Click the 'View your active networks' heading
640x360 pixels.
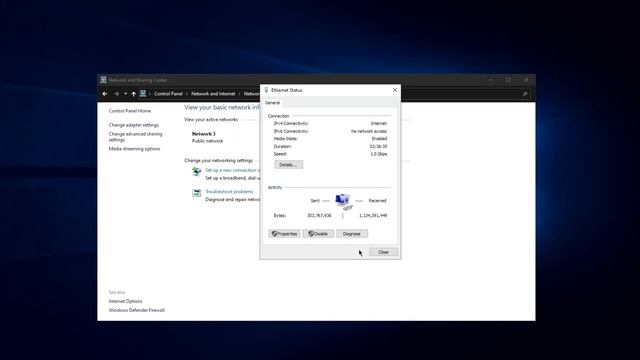coord(211,120)
